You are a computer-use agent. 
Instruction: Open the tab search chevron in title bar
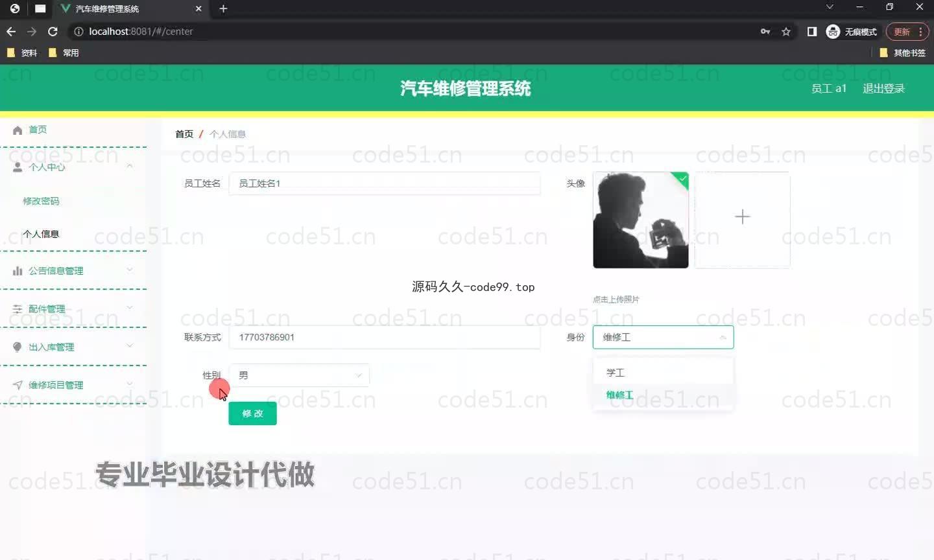pyautogui.click(x=830, y=7)
